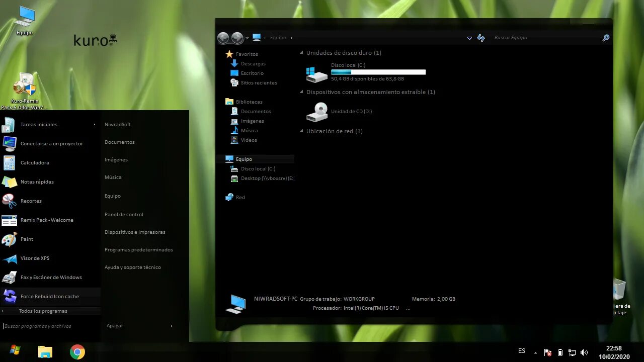This screenshot has width=644, height=362.
Task: Click the ES language indicator
Action: 522,351
